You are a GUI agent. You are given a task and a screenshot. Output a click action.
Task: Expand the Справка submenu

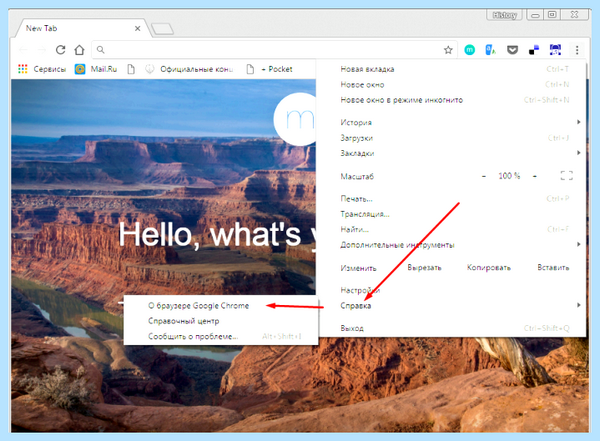point(452,305)
